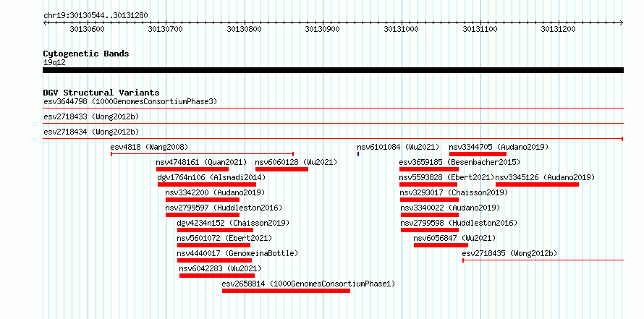The width and height of the screenshot is (644, 319).
Task: Click the thin red line under esv4818
Action: 202,154
